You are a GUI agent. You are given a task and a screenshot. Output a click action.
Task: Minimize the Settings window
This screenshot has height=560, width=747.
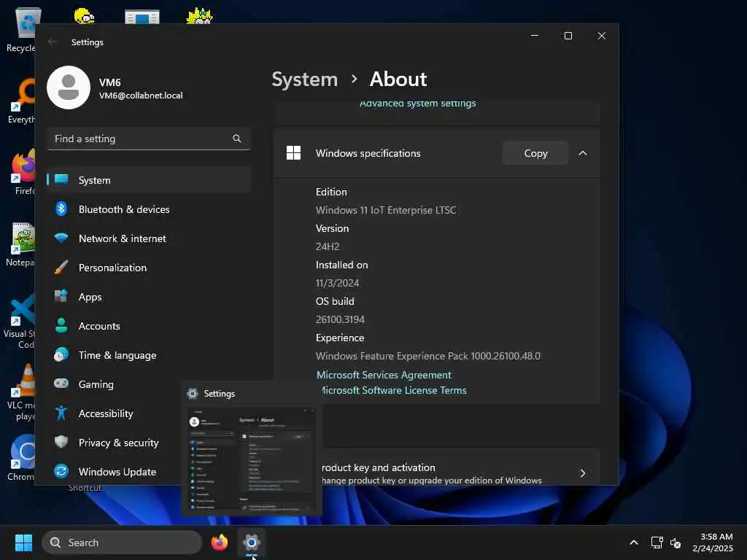pyautogui.click(x=535, y=36)
